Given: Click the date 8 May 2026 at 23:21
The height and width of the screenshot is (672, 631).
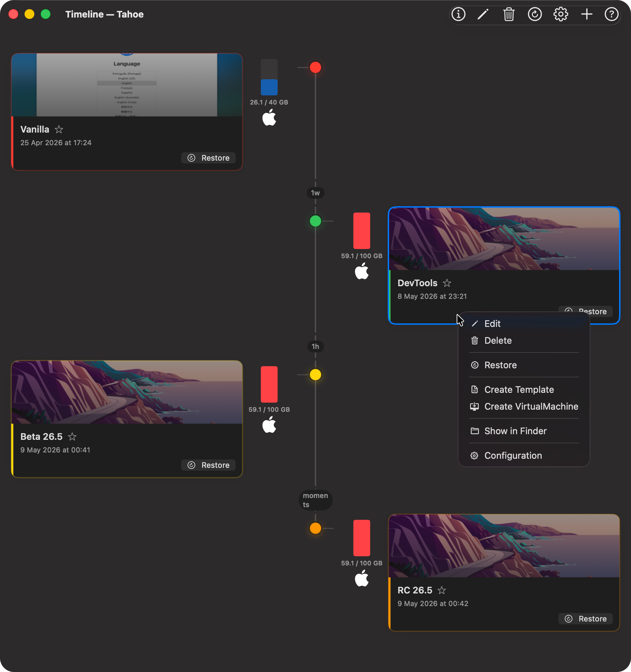Looking at the screenshot, I should click(x=432, y=296).
